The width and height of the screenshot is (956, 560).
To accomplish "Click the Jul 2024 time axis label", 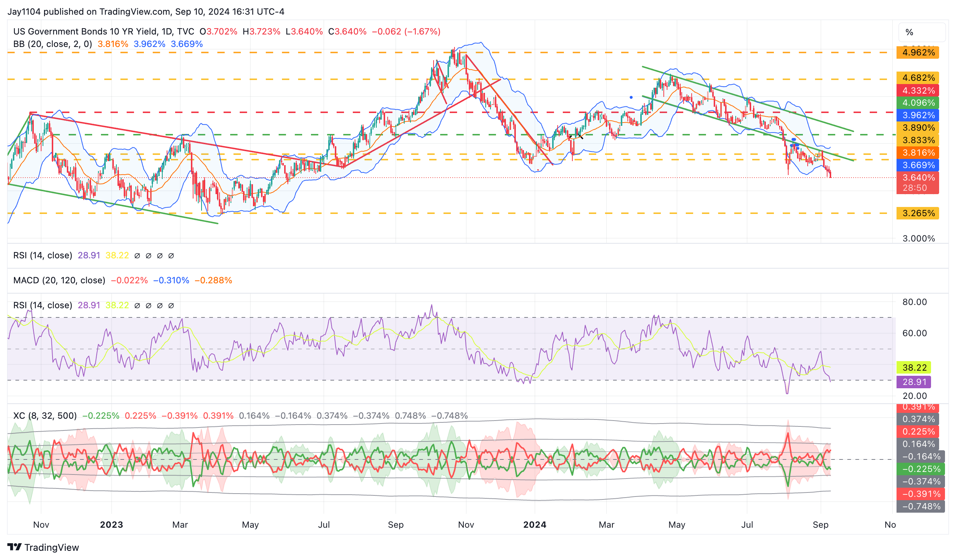I will [x=747, y=525].
